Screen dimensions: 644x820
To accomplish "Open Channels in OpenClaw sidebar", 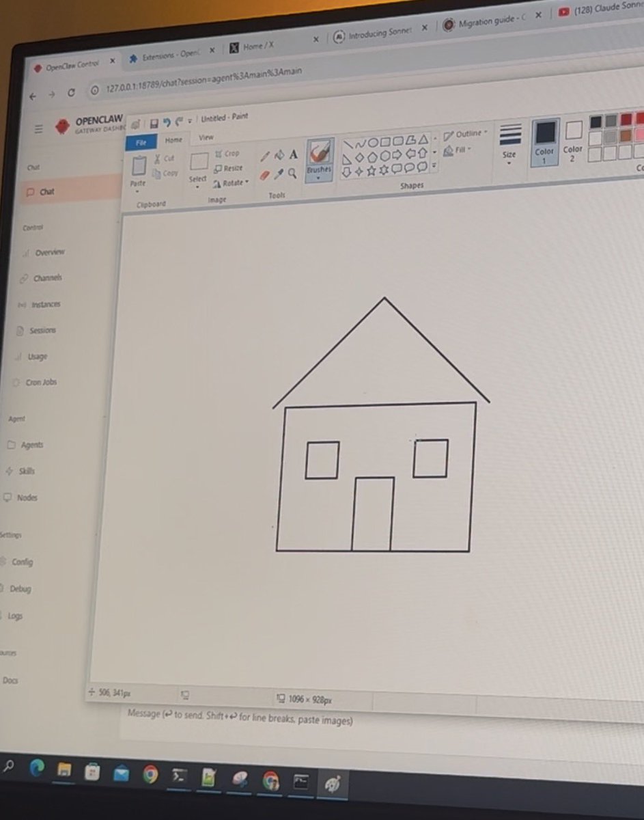I will (41, 278).
